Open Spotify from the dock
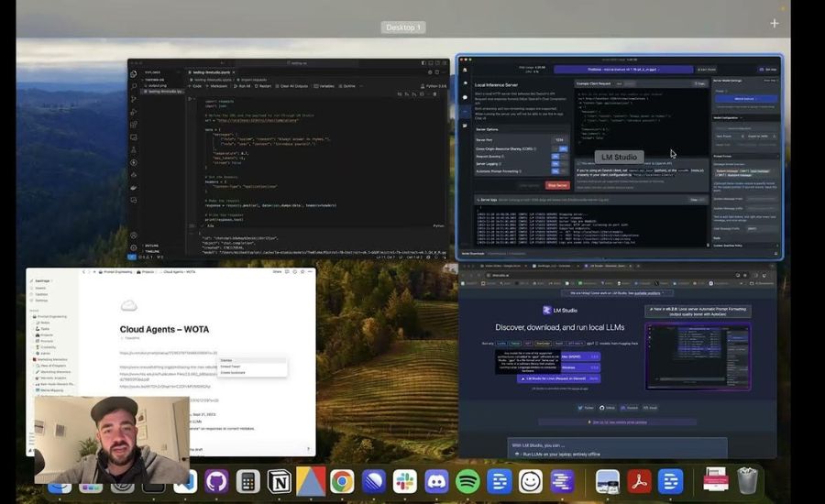 click(x=467, y=481)
